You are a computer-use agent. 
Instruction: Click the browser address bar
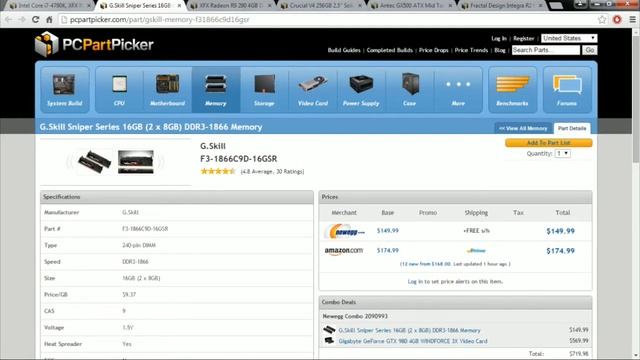tap(327, 20)
